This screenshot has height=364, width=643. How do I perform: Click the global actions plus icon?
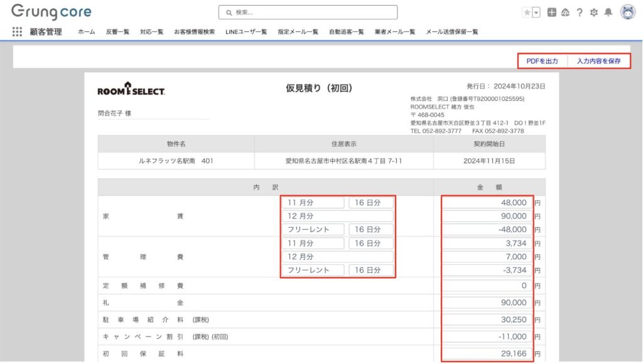551,13
